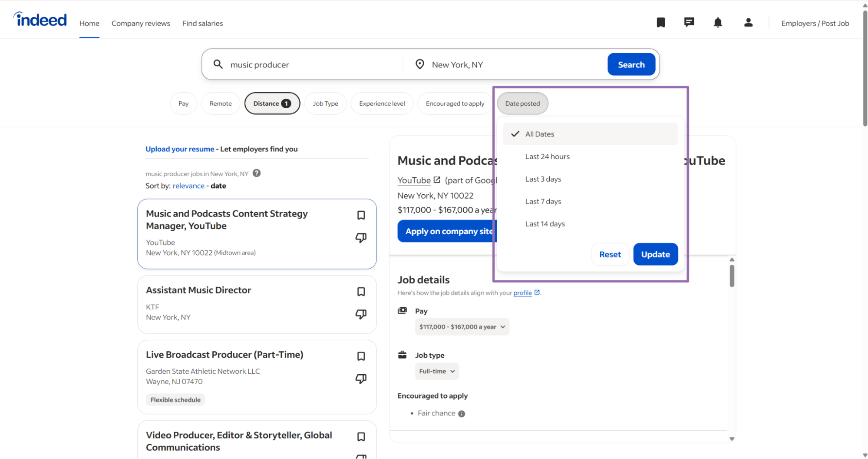Expand the Full-time job type chip
This screenshot has height=459, width=868.
click(437, 371)
